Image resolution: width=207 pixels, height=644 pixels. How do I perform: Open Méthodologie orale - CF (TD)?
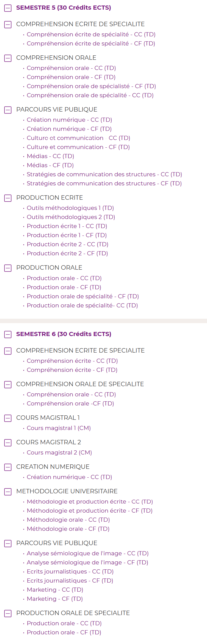click(68, 529)
